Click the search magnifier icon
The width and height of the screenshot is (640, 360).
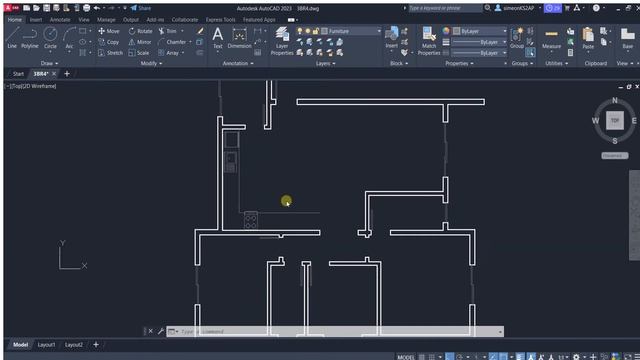487,8
